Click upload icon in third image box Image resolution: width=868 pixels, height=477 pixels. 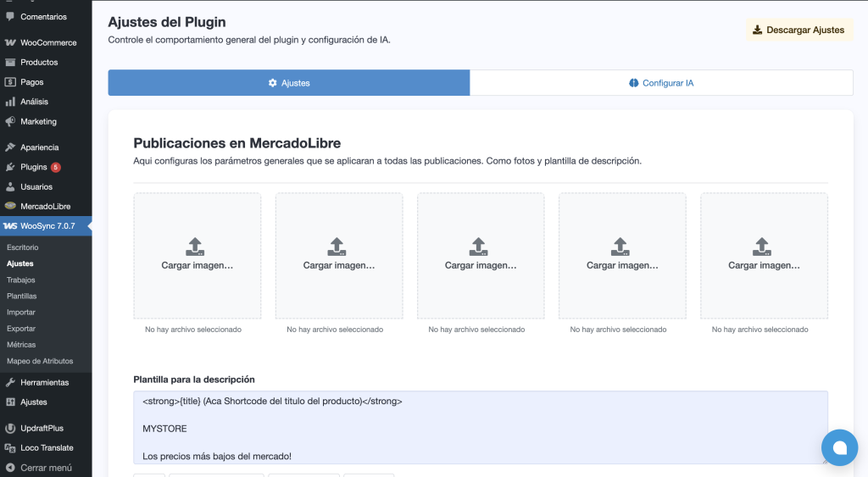point(478,247)
